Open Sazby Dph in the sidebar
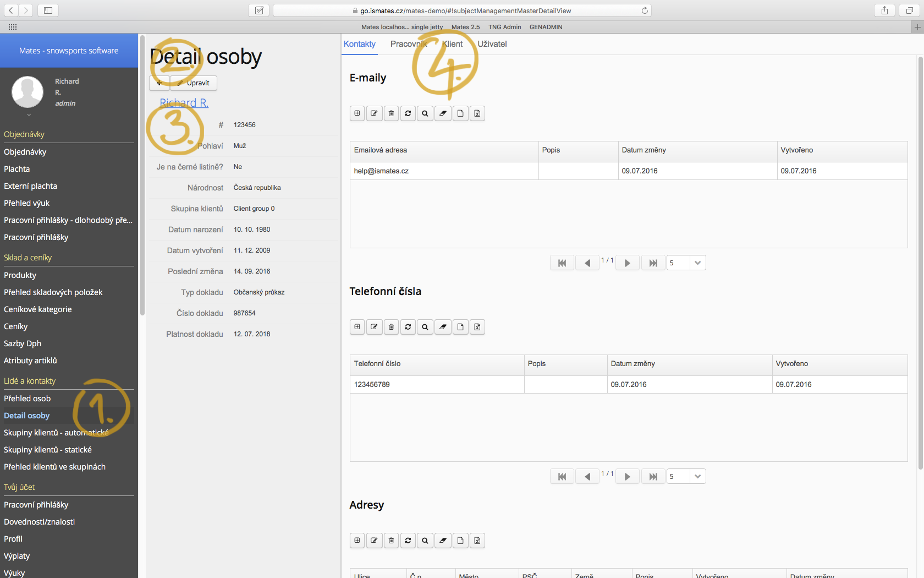This screenshot has height=578, width=924. point(23,343)
